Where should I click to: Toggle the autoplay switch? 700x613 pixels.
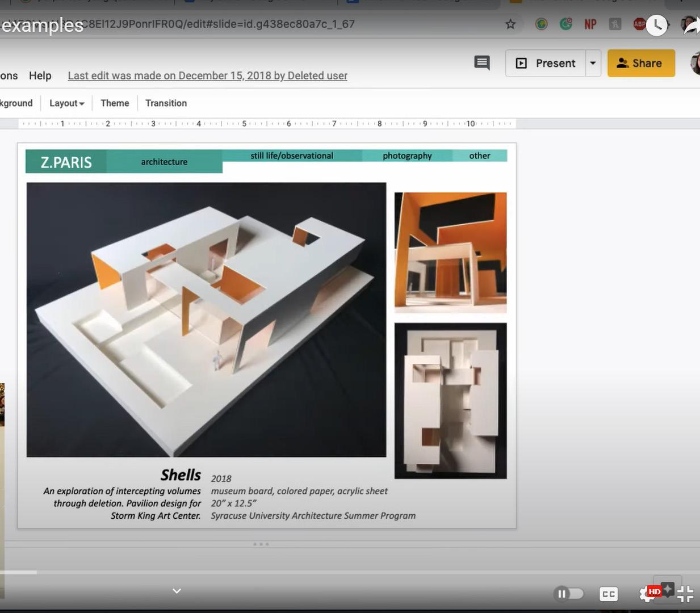[568, 594]
